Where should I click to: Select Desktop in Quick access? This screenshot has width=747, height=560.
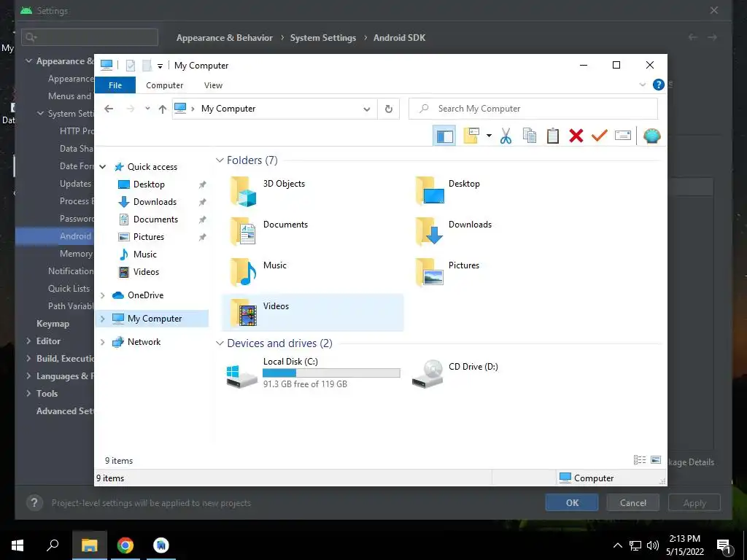click(149, 184)
